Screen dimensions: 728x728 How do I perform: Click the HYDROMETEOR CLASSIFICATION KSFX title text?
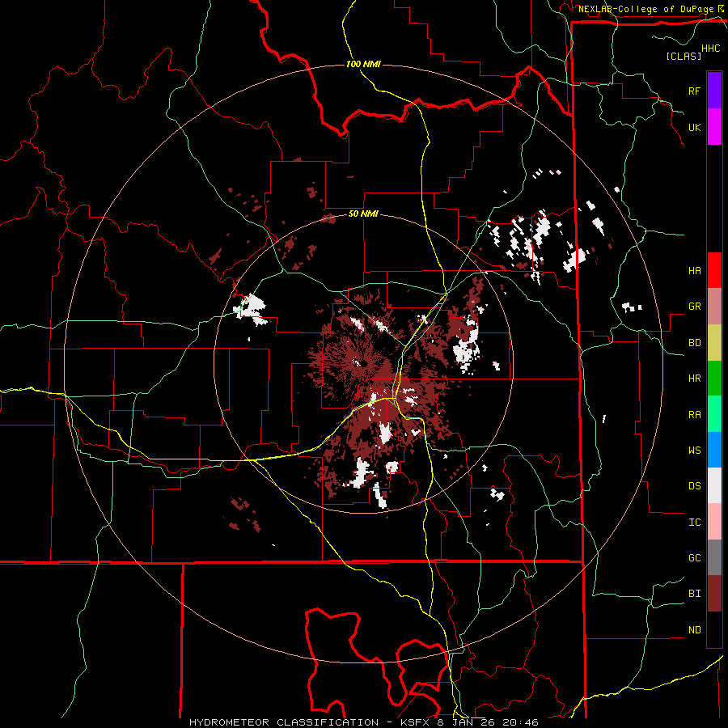click(x=363, y=722)
